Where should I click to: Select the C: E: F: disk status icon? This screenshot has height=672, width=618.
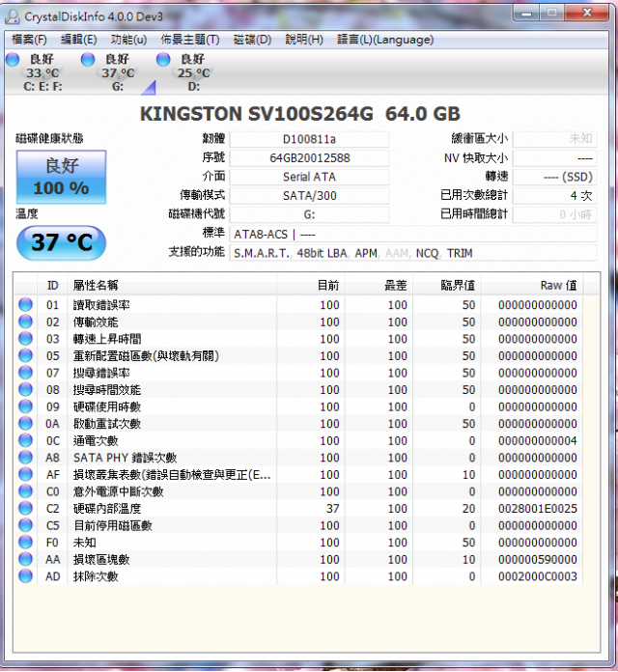coord(13,59)
